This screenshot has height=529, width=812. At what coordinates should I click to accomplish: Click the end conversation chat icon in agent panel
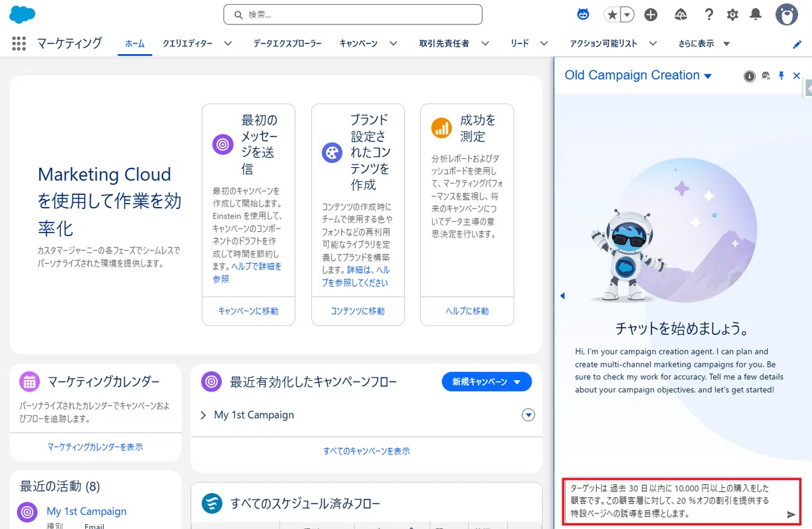[x=766, y=76]
